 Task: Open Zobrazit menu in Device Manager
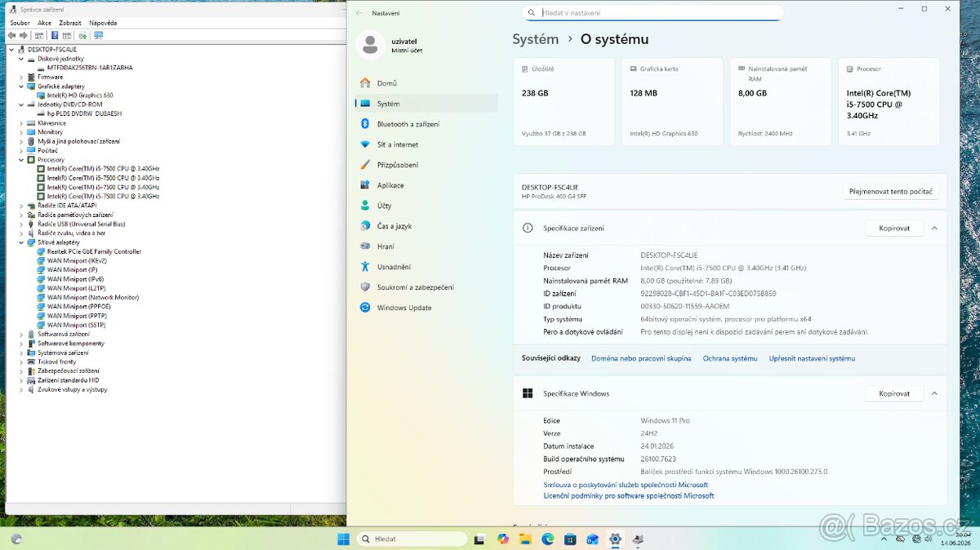(70, 23)
